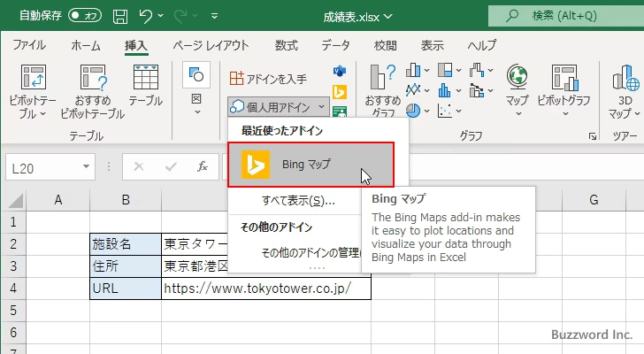Toggle the AutoSave switch

85,16
